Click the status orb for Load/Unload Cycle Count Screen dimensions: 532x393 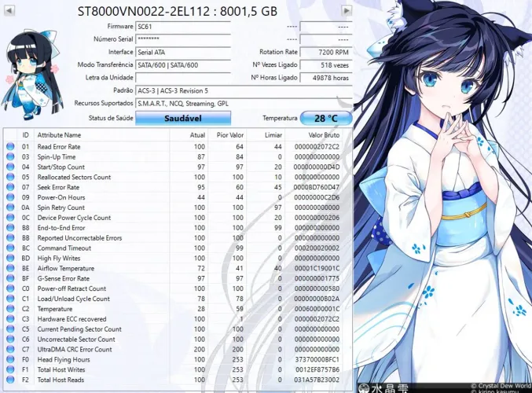10,299
